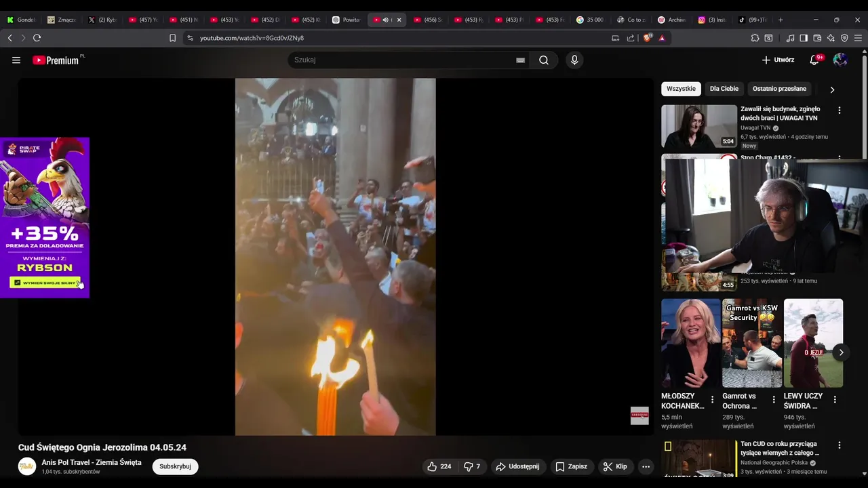Open Anis Pol Travel - Ziemia Święta channel link
The width and height of the screenshot is (868, 488).
tap(92, 462)
